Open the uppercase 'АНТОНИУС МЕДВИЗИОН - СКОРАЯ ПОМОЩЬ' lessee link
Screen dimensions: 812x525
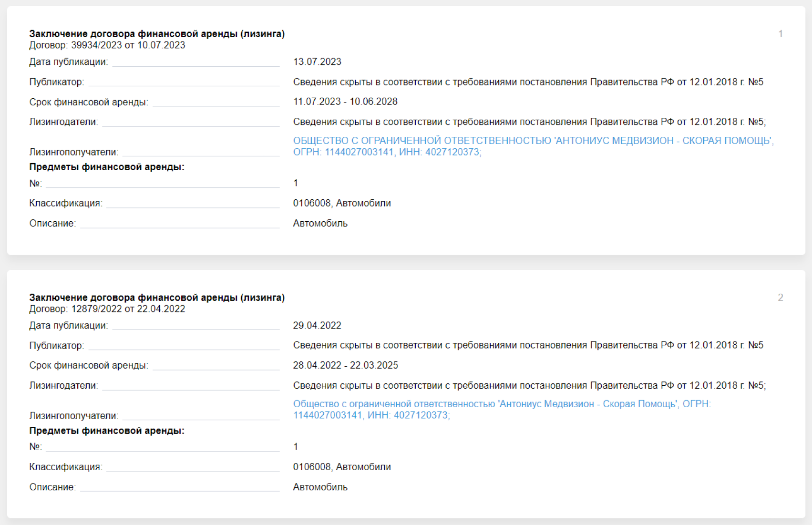pos(533,141)
